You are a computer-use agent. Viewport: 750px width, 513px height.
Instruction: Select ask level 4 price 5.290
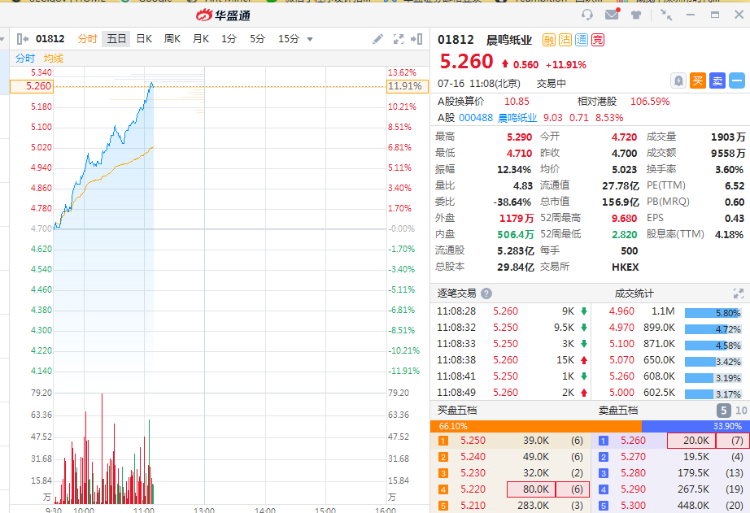(633, 489)
